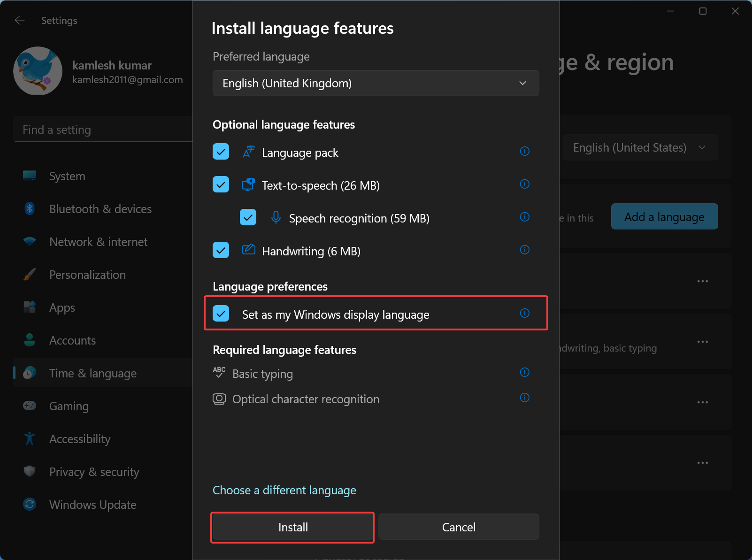Go to Privacy & security settings

pyautogui.click(x=103, y=472)
